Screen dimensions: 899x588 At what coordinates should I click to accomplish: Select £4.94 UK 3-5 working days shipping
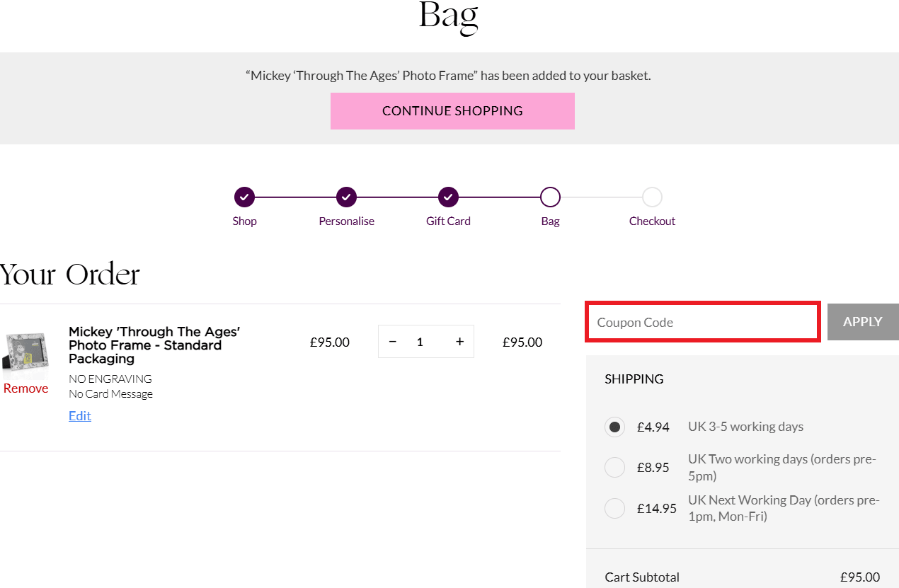coord(614,427)
